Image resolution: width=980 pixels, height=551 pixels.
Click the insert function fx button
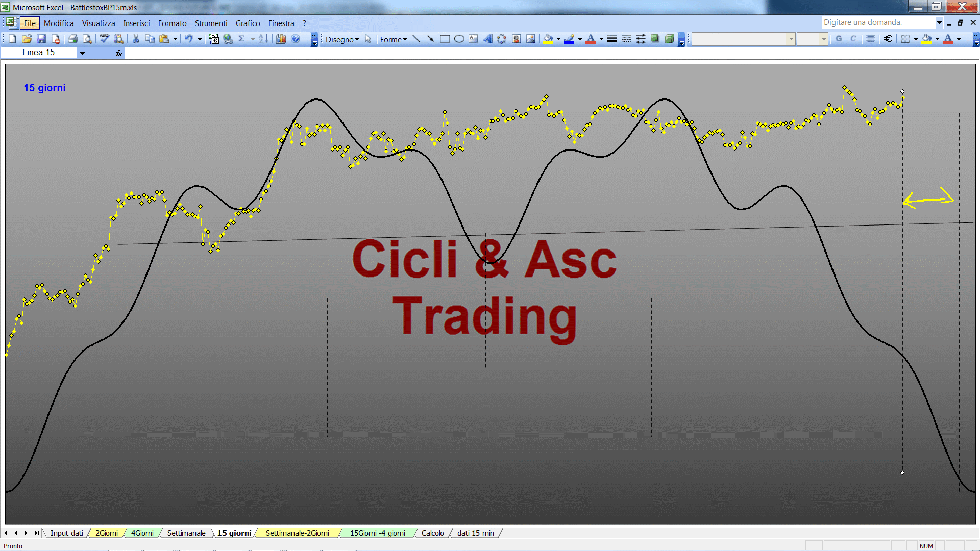119,53
